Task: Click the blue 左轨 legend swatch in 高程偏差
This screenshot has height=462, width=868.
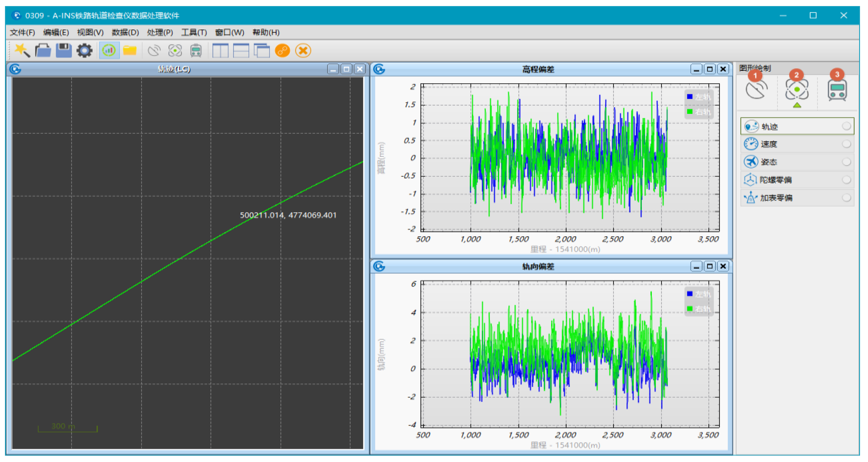Action: [690, 97]
